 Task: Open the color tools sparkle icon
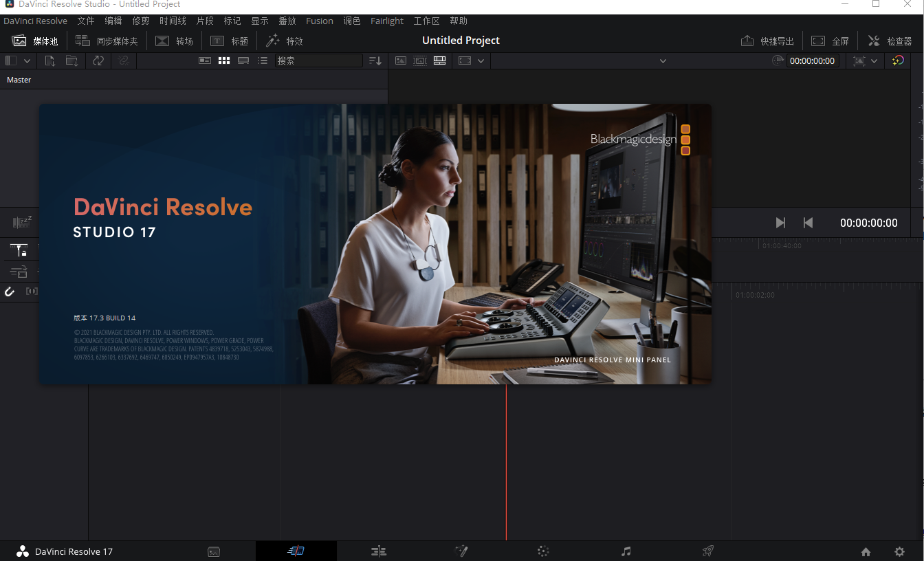point(898,60)
